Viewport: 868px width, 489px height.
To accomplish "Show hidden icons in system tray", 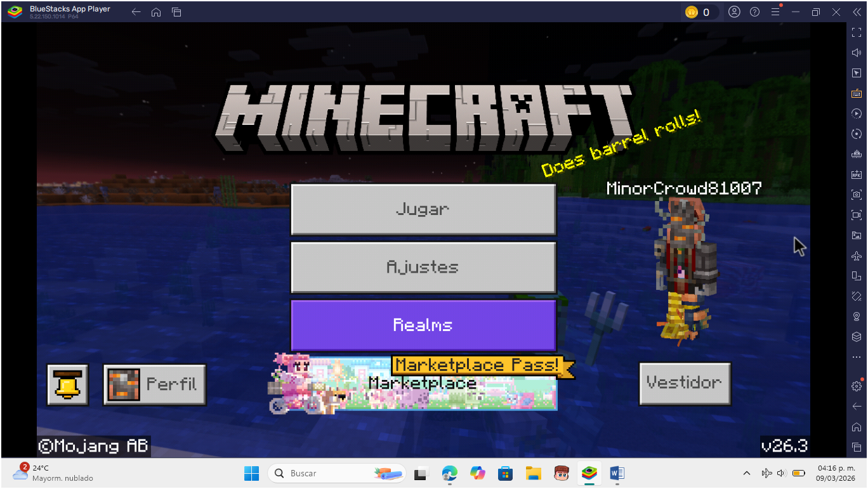I will pos(747,473).
